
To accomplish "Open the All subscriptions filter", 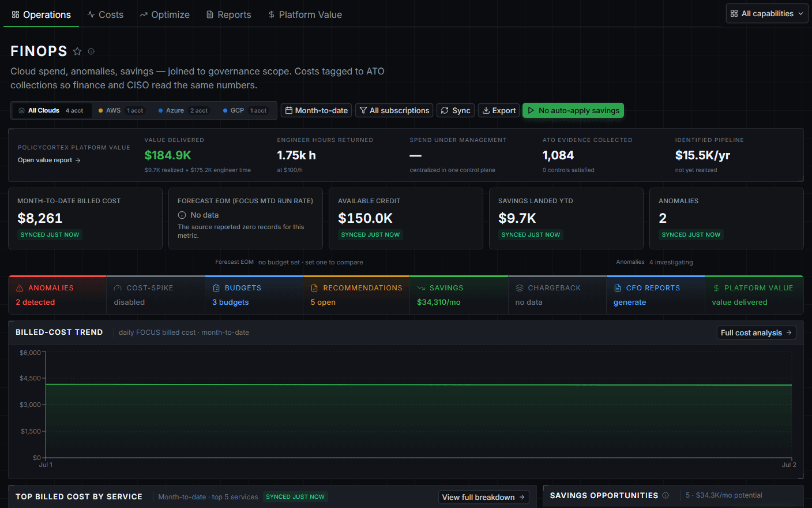I will (394, 110).
